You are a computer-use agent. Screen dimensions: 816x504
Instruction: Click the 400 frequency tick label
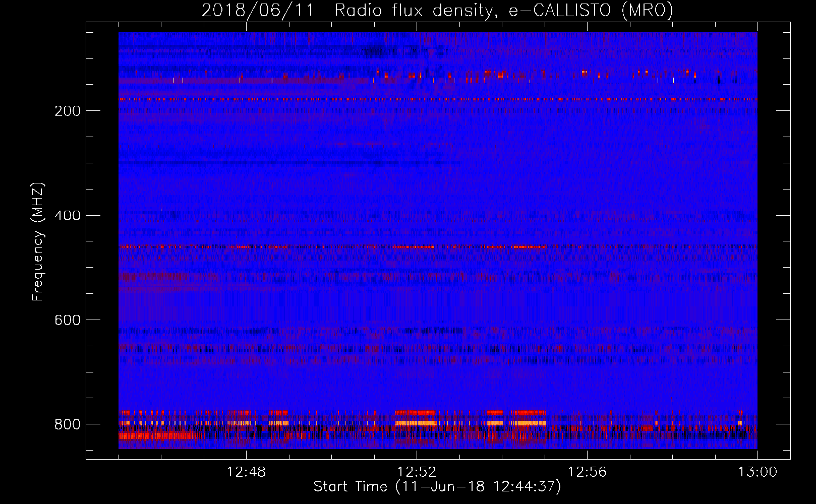(68, 216)
